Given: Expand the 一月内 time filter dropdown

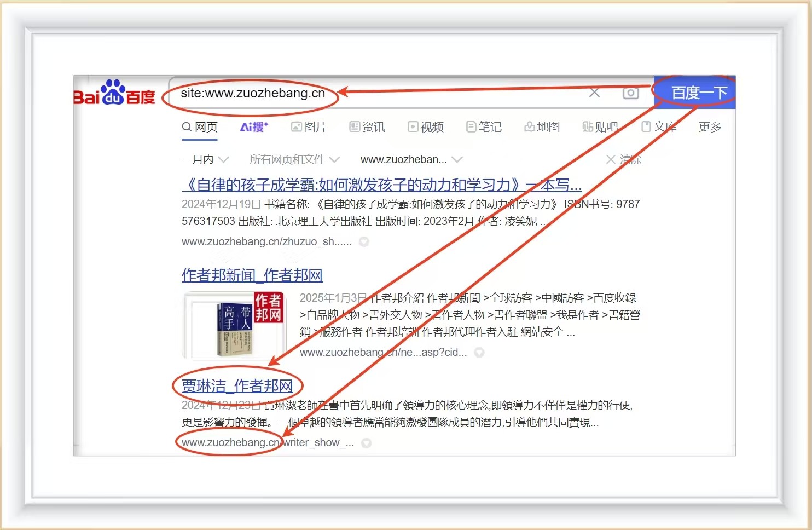Looking at the screenshot, I should pos(205,159).
